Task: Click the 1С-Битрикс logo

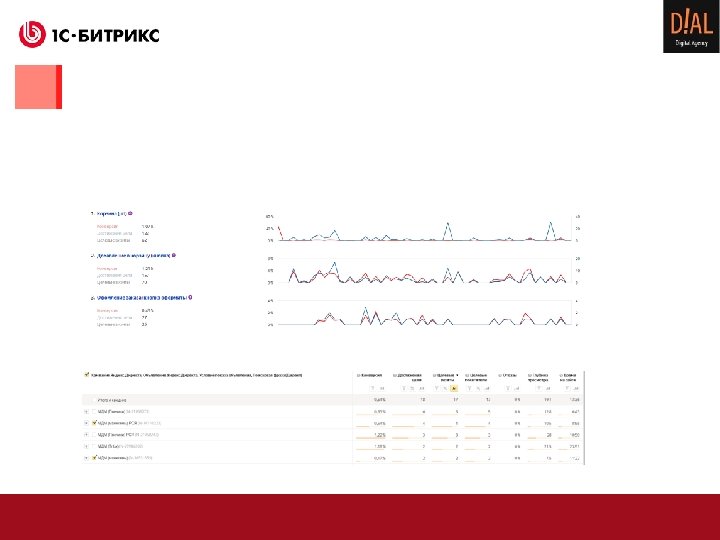Action: point(89,34)
